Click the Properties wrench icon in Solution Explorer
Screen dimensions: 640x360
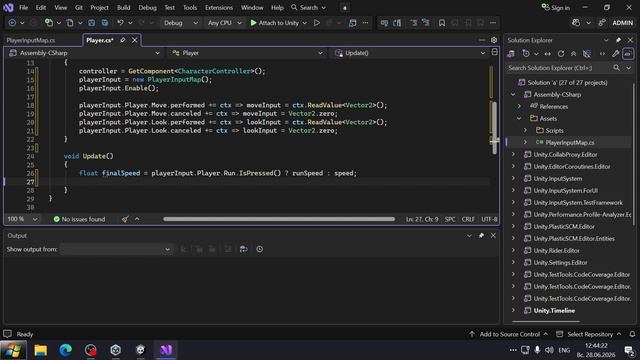(x=616, y=54)
